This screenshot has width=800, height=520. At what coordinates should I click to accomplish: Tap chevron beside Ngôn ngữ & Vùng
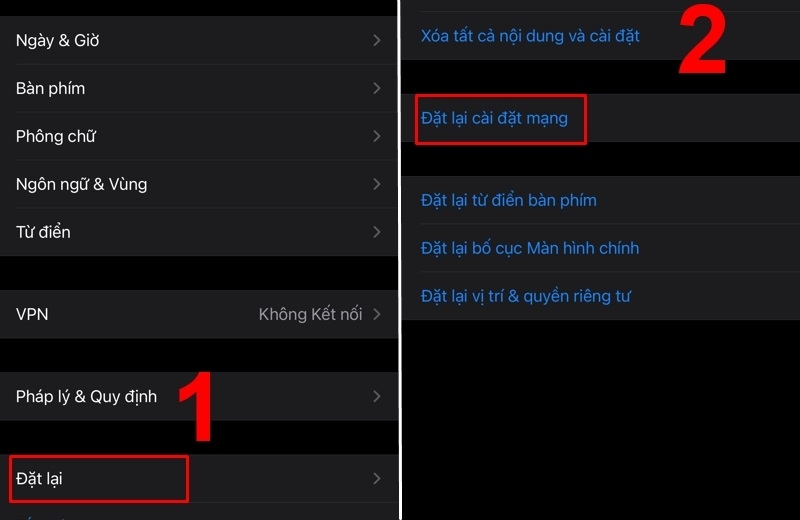coord(377,184)
